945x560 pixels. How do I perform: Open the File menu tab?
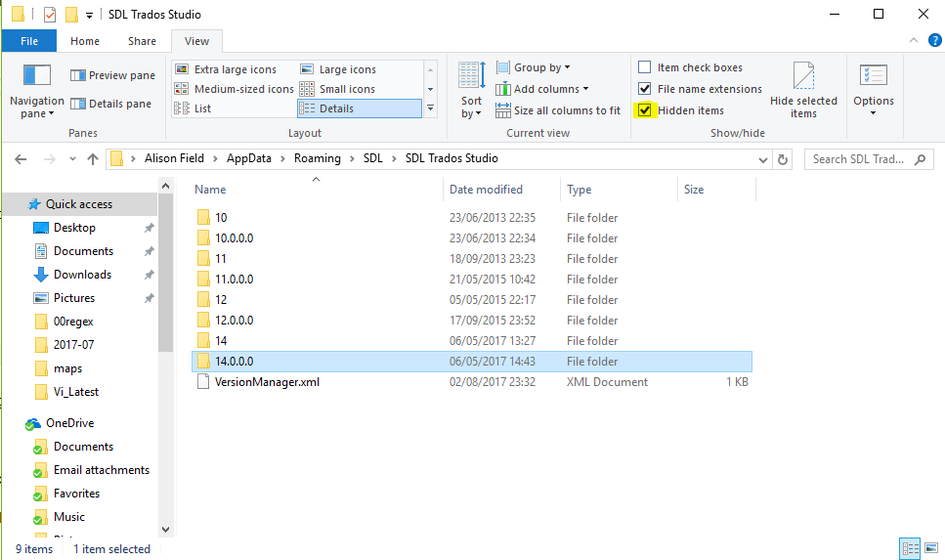pos(29,41)
